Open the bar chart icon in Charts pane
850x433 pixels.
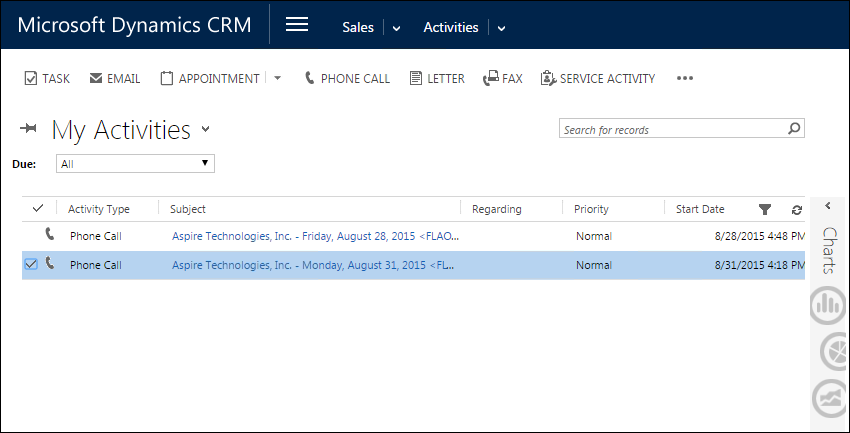[x=828, y=305]
